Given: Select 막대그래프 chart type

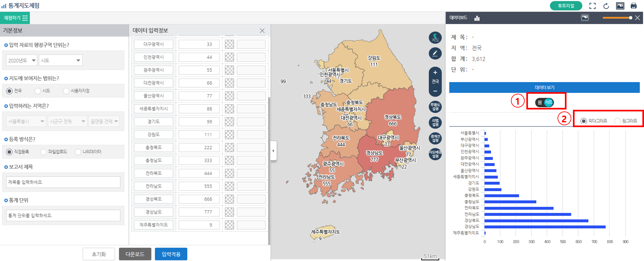Looking at the screenshot, I should 584,121.
